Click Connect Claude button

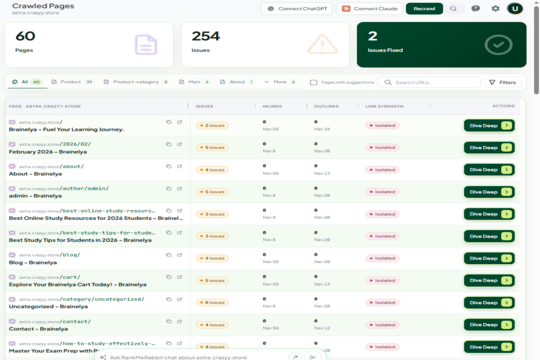370,9
